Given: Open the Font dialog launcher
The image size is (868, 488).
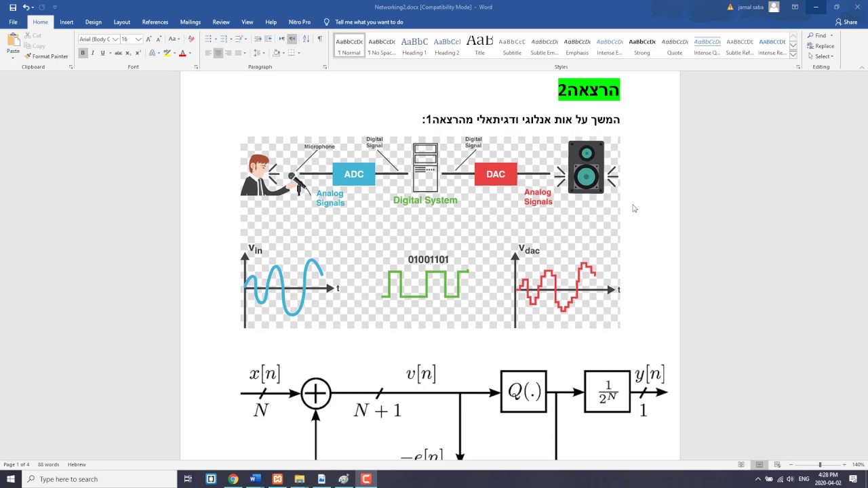Looking at the screenshot, I should [196, 67].
